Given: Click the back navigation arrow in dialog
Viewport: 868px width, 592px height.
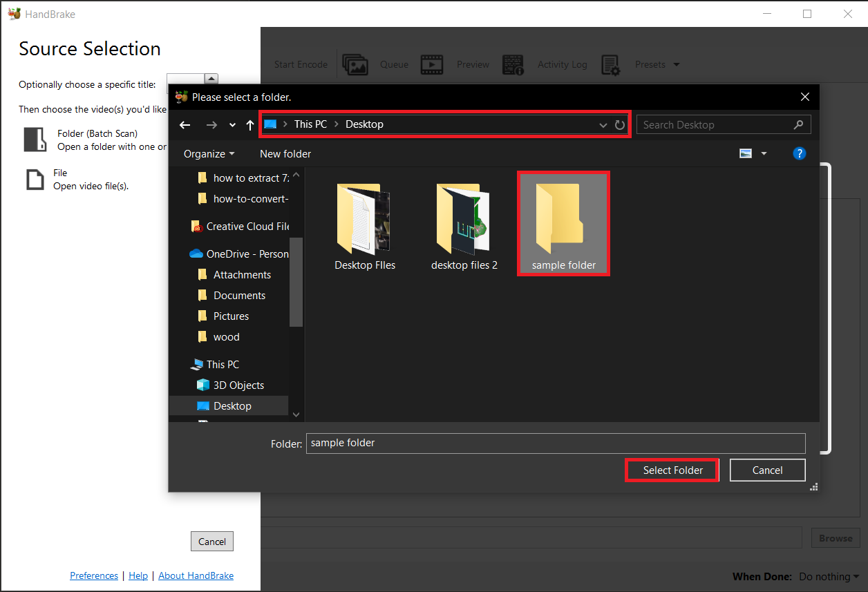Looking at the screenshot, I should tap(185, 124).
